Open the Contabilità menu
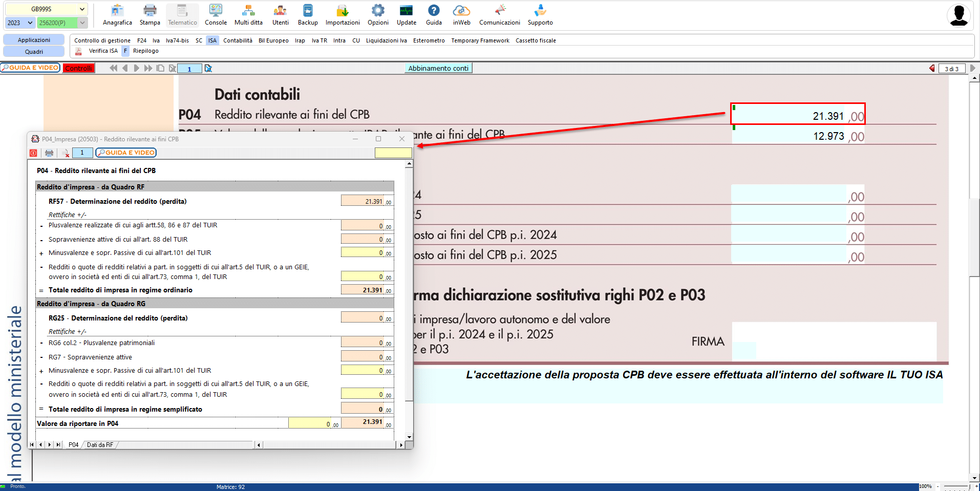The width and height of the screenshot is (980, 491). [x=238, y=40]
